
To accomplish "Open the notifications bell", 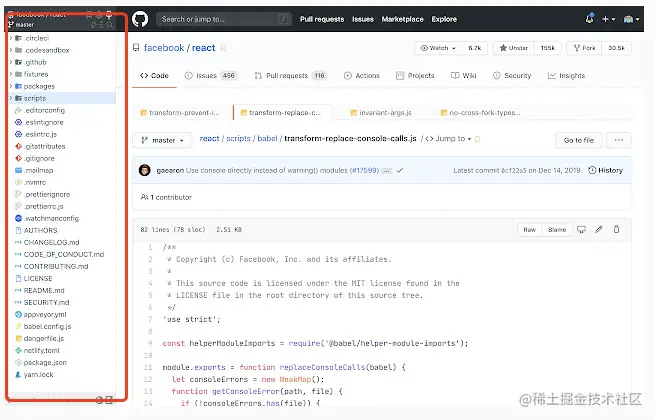I will click(591, 19).
